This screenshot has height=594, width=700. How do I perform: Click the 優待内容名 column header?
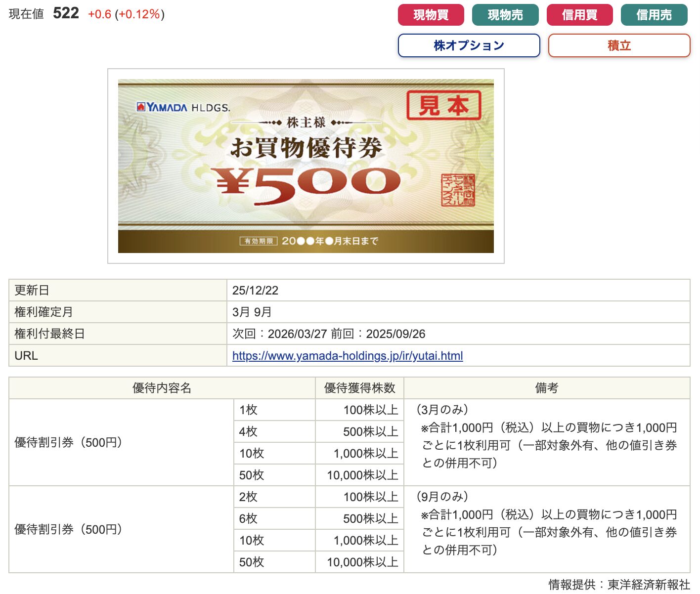click(162, 388)
